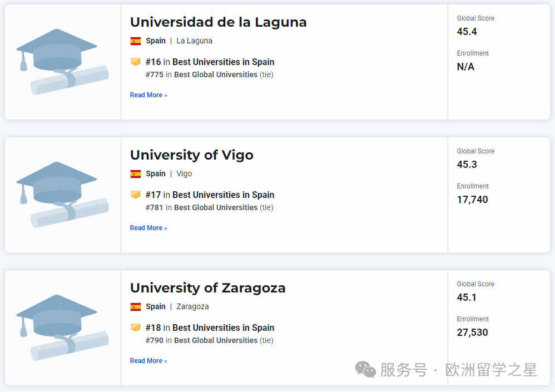The width and height of the screenshot is (555, 392).
Task: Open #18 in Best Universities in Spain link
Action: (210, 328)
